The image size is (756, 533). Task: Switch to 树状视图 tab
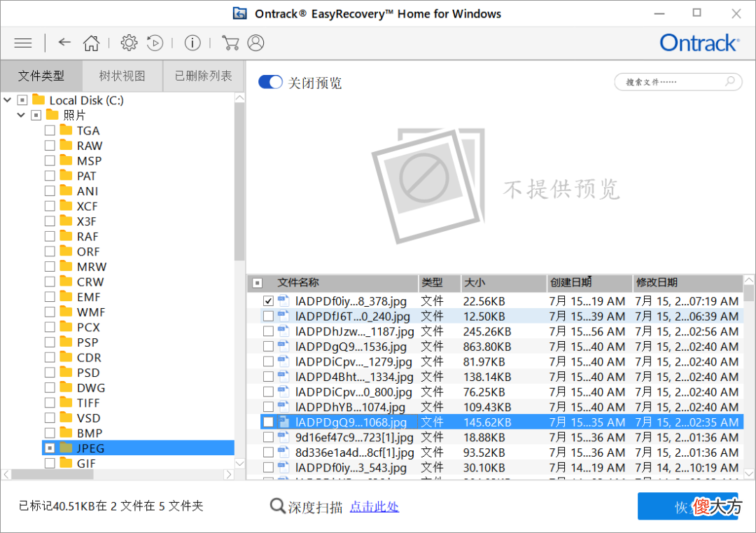point(122,76)
